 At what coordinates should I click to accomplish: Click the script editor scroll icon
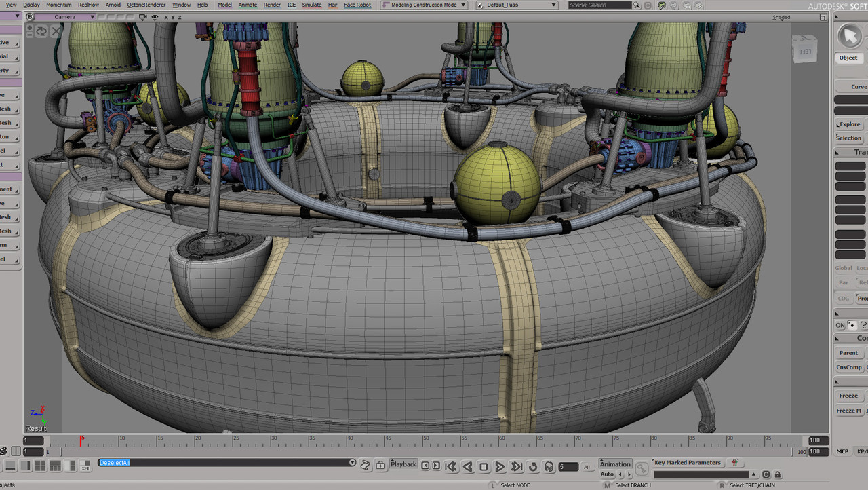[x=365, y=465]
